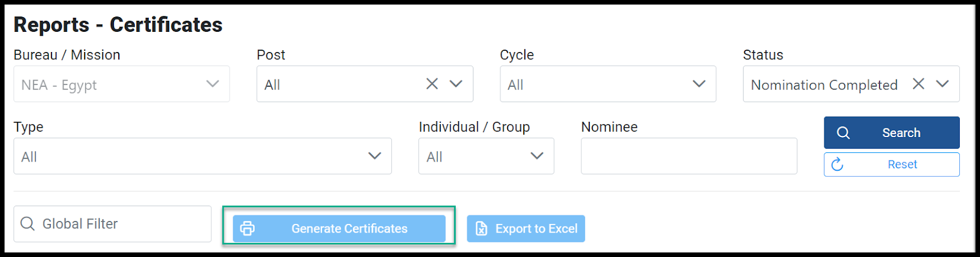Expand the Status dropdown chevron

coord(942,84)
